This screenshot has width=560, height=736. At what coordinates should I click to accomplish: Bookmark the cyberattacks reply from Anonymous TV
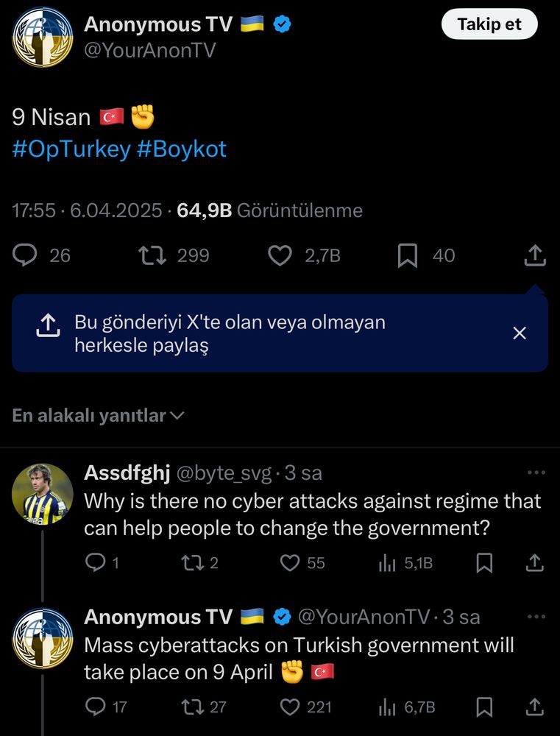[484, 707]
